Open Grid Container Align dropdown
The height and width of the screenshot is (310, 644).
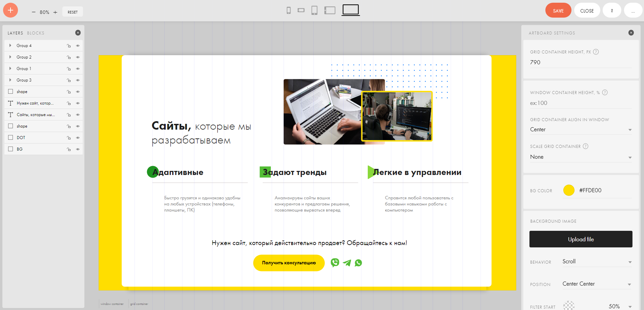tap(581, 130)
